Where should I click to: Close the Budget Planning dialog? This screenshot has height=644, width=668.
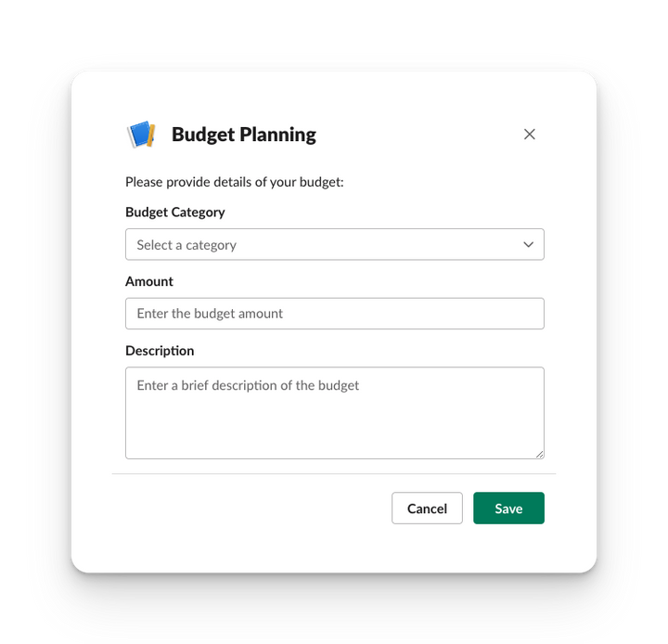530,135
